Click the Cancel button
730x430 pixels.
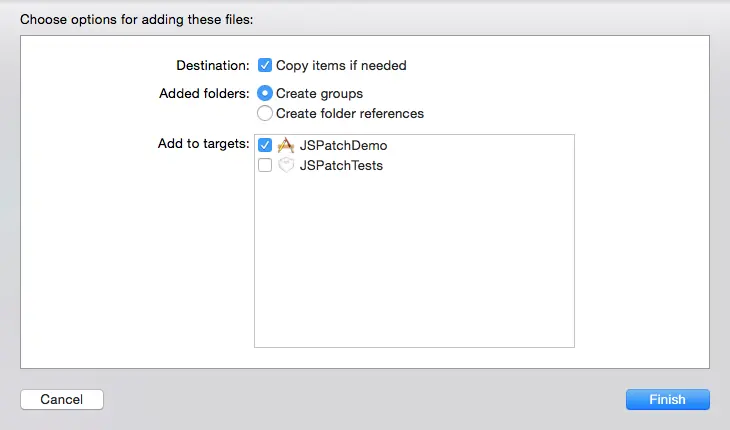[62, 399]
